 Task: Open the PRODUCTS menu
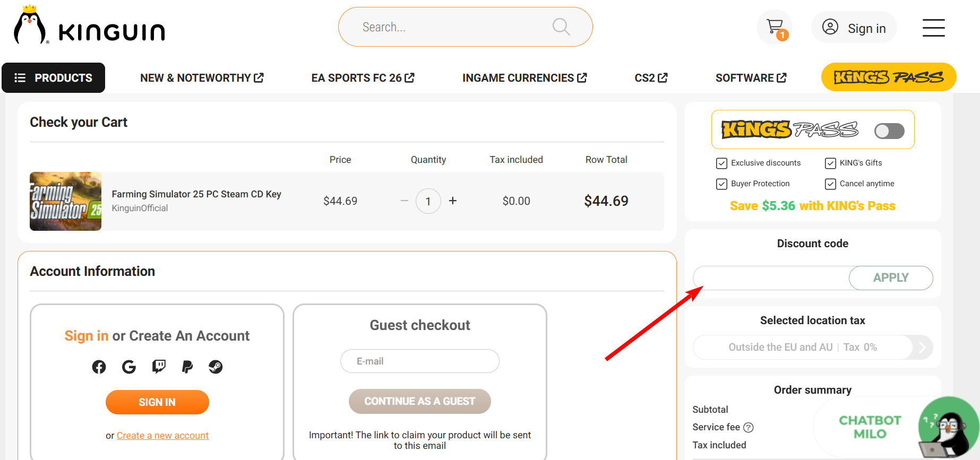pos(53,78)
